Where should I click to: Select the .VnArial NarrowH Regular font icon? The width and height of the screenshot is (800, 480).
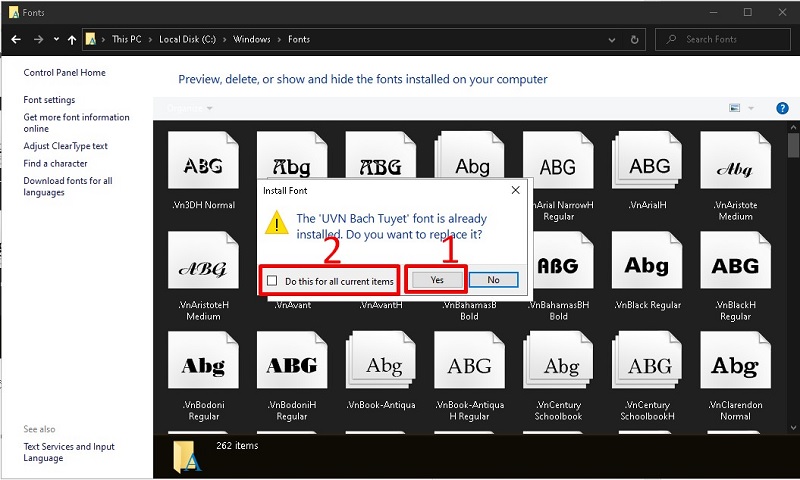click(558, 160)
